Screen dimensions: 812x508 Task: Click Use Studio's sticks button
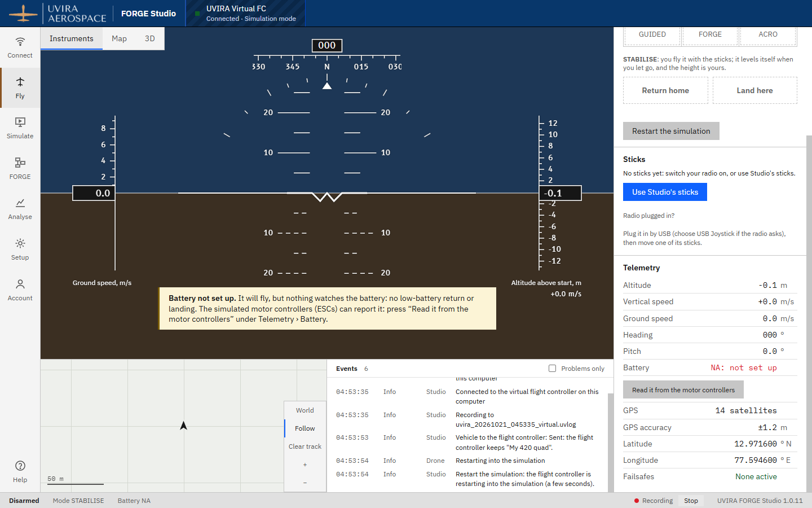[665, 192]
